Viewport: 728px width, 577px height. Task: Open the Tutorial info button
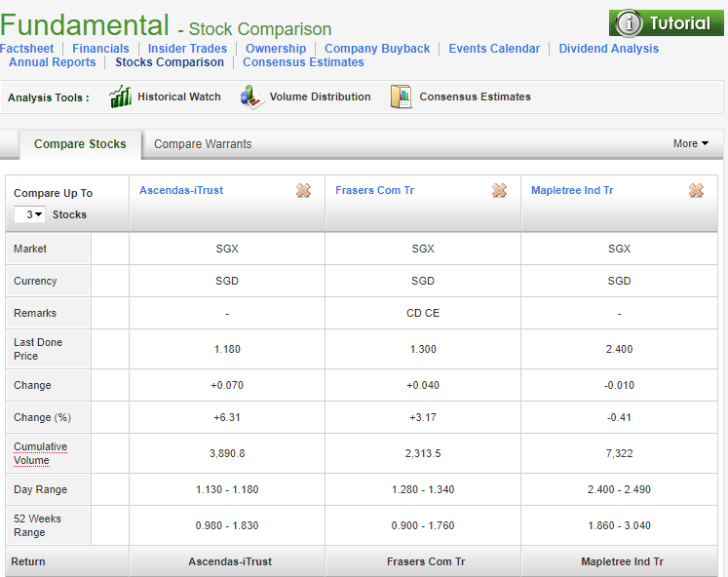(666, 22)
